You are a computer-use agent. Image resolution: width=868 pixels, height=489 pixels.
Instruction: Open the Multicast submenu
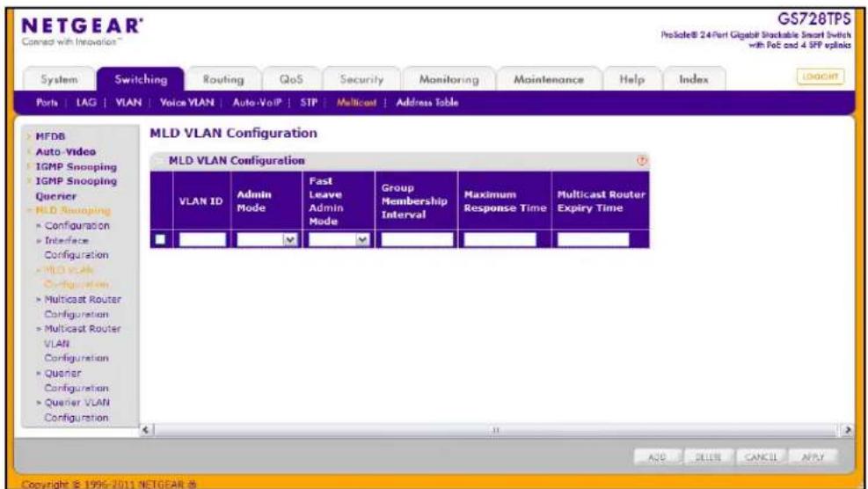(x=356, y=102)
